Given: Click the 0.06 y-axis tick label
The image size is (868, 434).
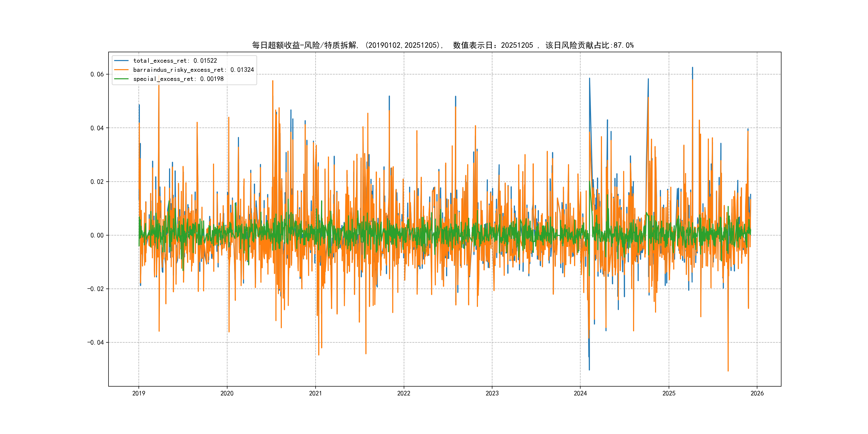Looking at the screenshot, I should (97, 74).
